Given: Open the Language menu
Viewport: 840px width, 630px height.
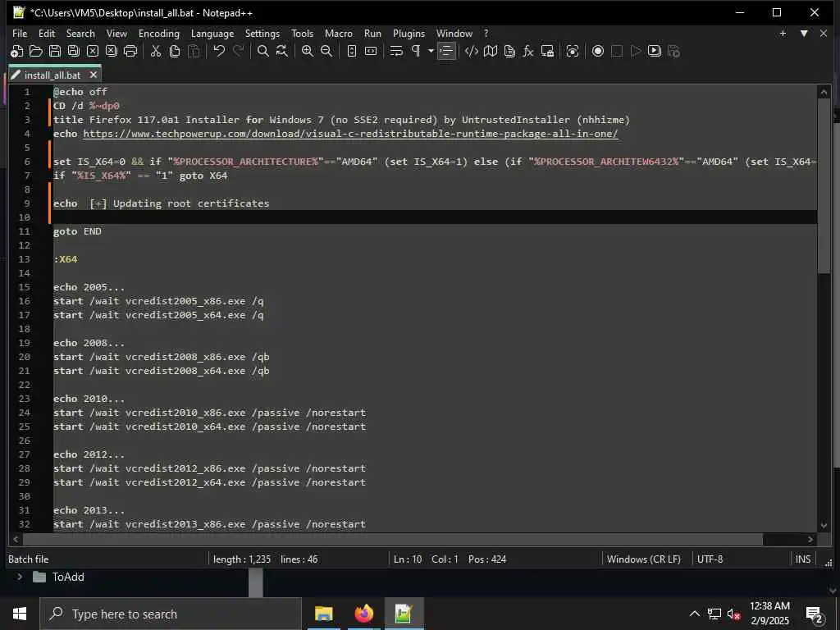Looking at the screenshot, I should [212, 33].
